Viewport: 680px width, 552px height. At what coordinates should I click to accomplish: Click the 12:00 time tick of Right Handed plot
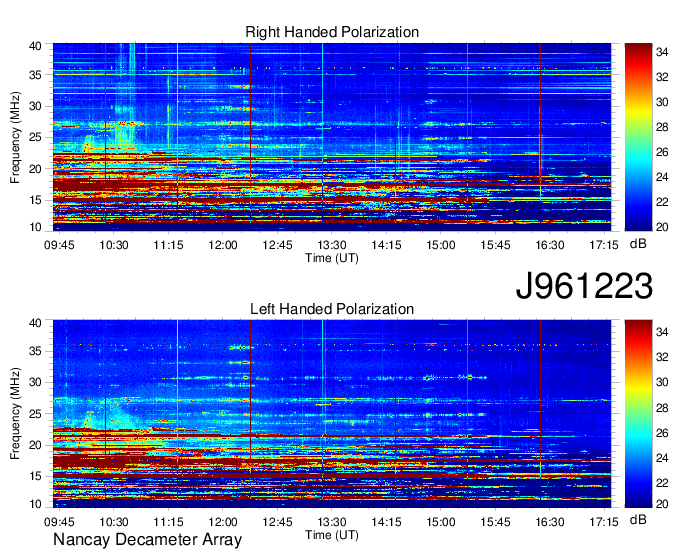coord(223,245)
